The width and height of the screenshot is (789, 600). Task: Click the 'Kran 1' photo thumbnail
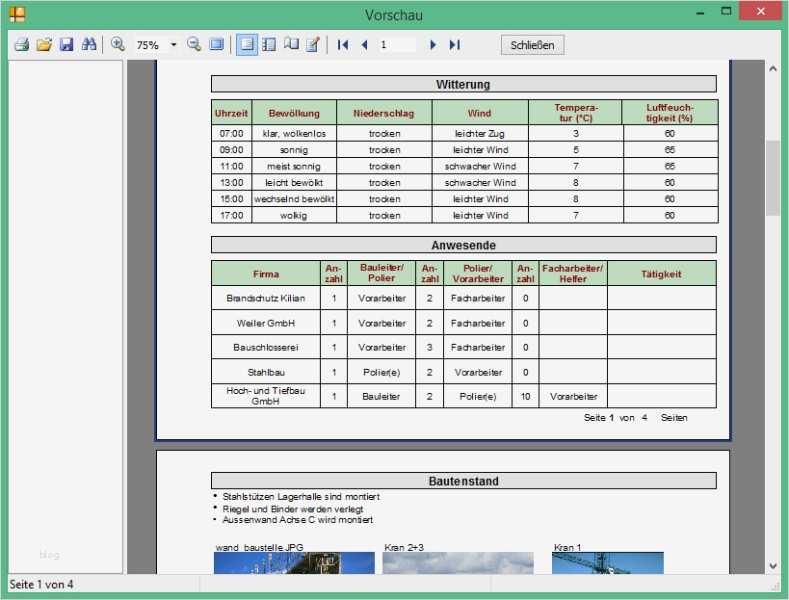point(607,563)
